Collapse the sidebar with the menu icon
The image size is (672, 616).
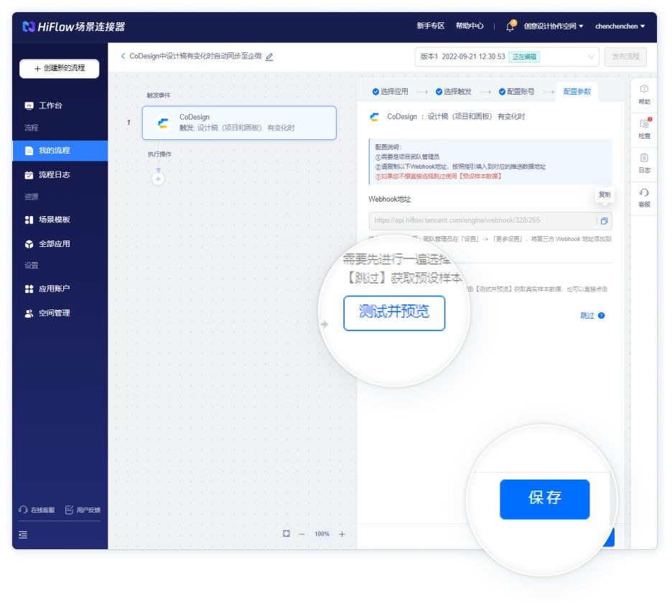pos(23,535)
